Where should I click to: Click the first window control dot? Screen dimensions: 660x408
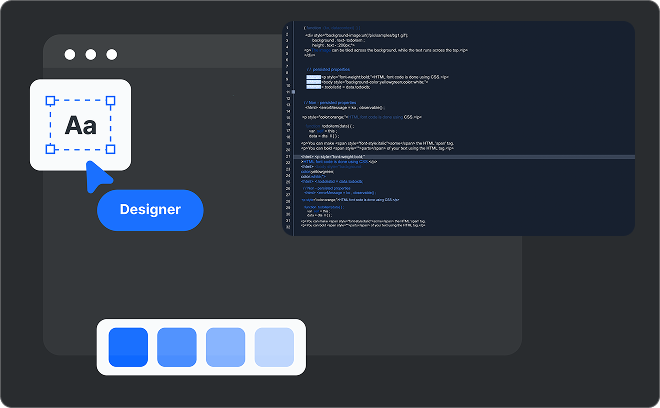click(x=70, y=56)
